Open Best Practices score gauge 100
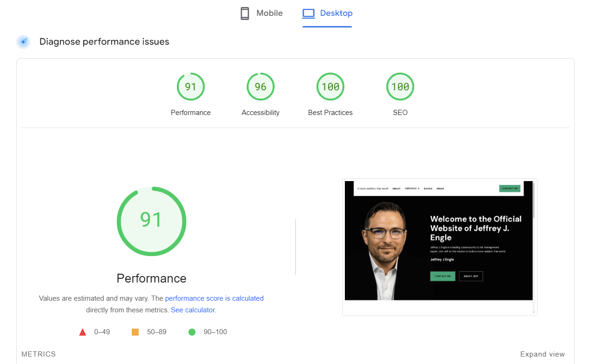 330,87
